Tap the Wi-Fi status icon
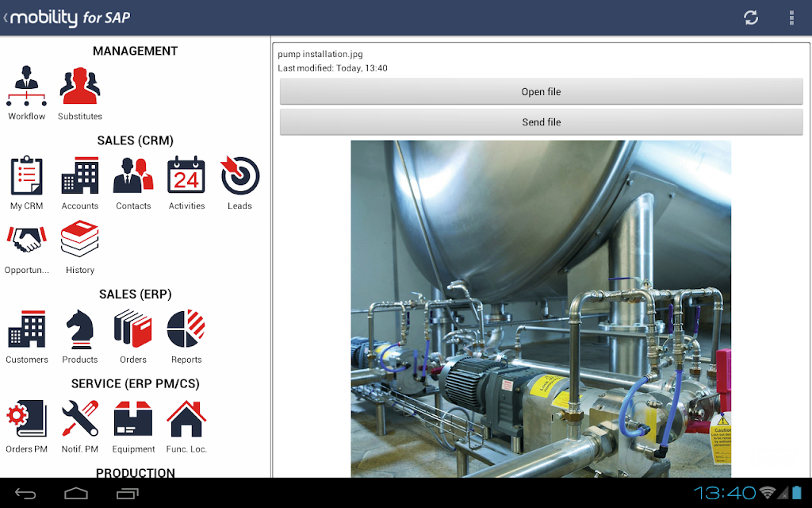The width and height of the screenshot is (812, 508). pos(768,493)
